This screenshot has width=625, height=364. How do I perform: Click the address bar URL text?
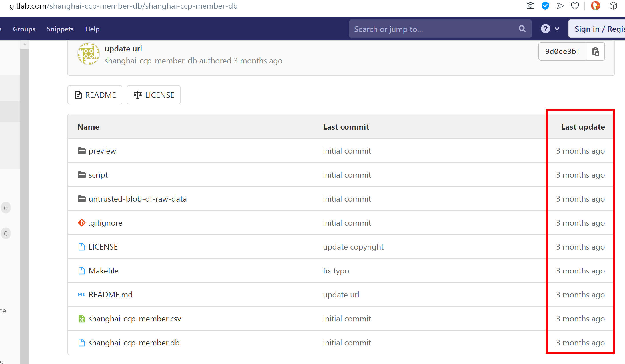pos(123,6)
